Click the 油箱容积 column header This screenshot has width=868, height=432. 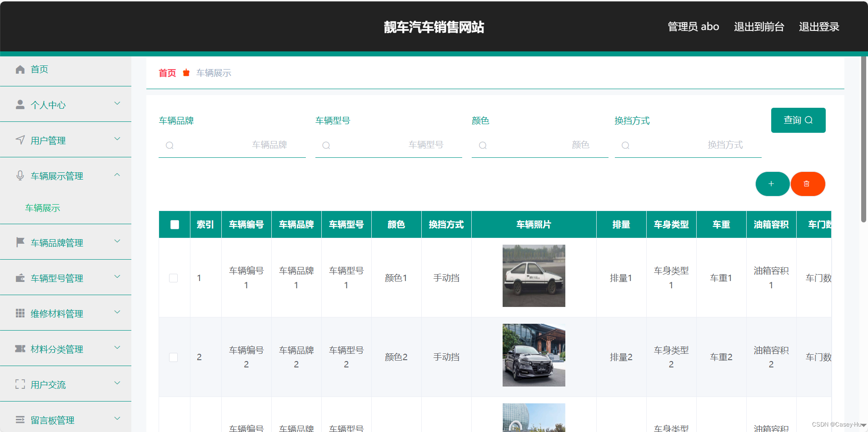point(771,225)
